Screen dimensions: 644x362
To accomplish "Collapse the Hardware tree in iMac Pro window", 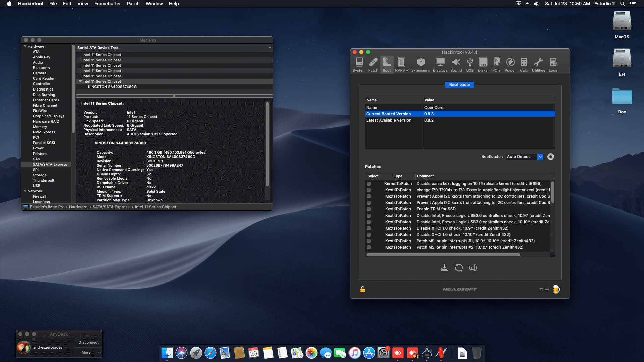I will pos(25,46).
